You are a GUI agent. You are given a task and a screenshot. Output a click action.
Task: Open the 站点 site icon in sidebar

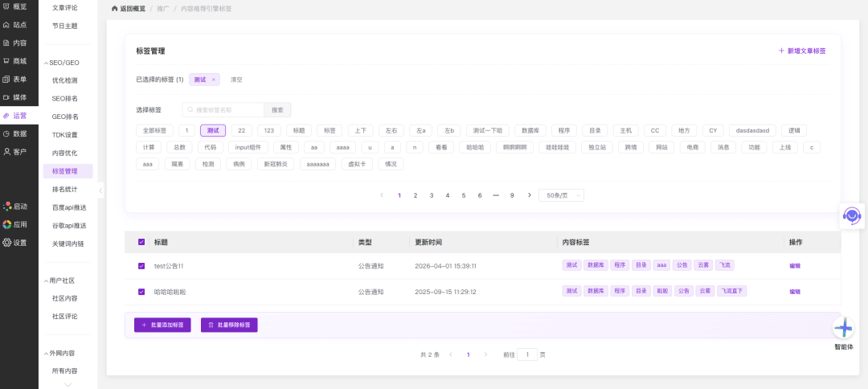coord(6,25)
